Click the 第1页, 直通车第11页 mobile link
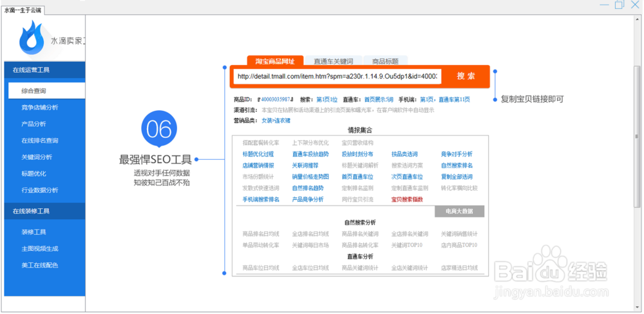Screen dimensions: 644x314 [x=445, y=99]
